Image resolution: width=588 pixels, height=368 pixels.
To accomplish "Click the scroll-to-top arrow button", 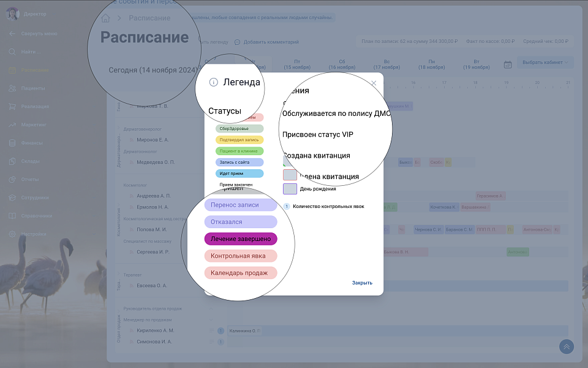I will point(567,347).
